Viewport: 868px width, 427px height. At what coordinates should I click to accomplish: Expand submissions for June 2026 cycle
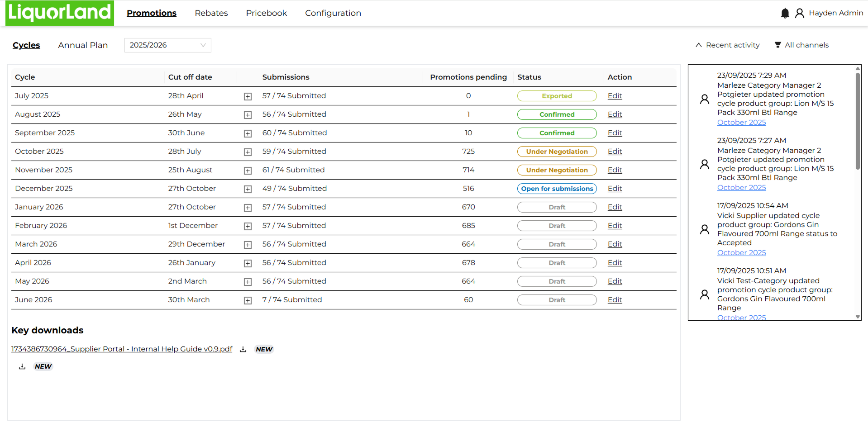(248, 300)
